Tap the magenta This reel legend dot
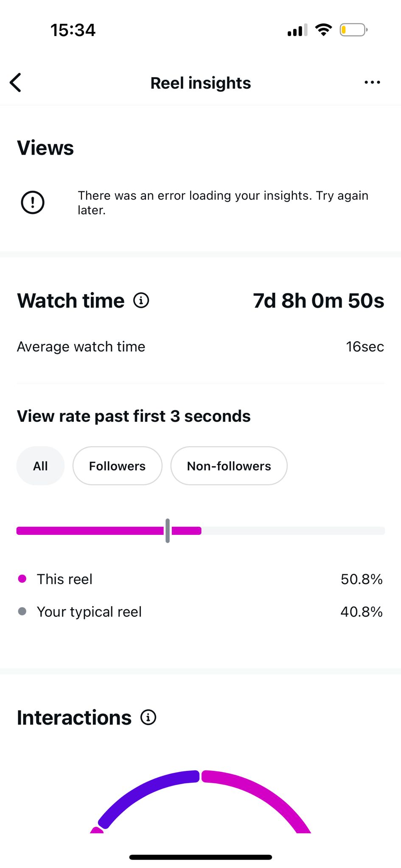The height and width of the screenshot is (868, 401). [22, 579]
